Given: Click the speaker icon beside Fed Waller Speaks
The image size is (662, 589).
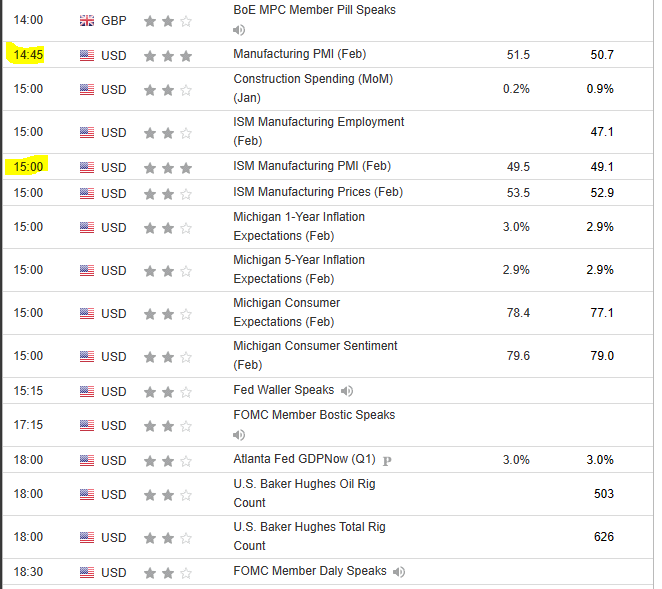Looking at the screenshot, I should pyautogui.click(x=346, y=391).
